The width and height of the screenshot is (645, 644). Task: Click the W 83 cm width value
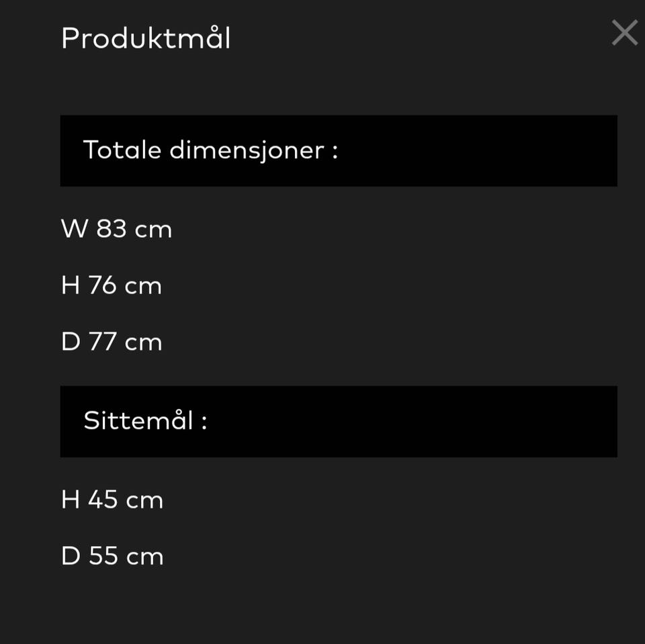click(116, 228)
